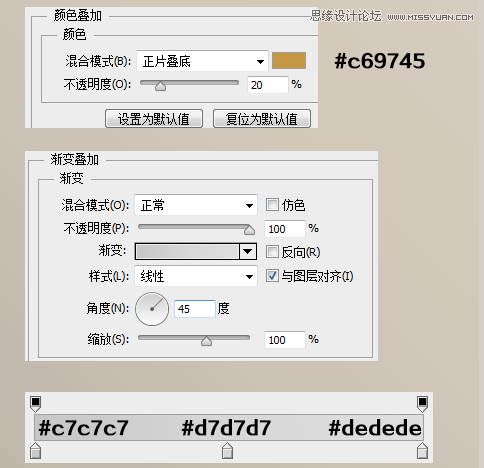The image size is (484, 468).
Task: Open the 正片叠底 blend mode dropdown
Action: [x=202, y=61]
